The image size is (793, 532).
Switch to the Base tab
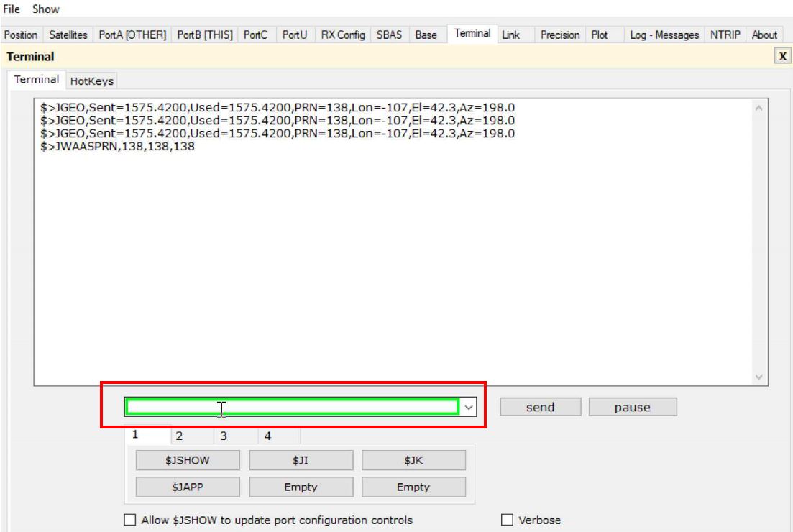pos(426,35)
